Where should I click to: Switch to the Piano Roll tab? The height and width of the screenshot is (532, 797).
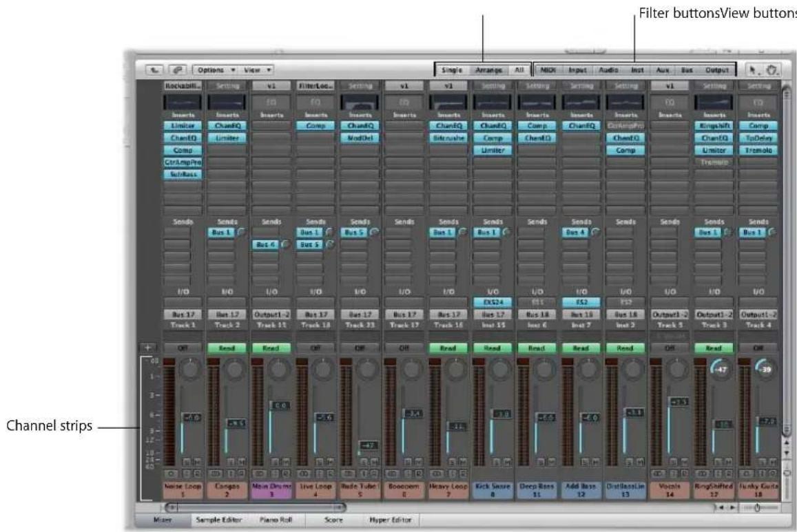(x=276, y=520)
